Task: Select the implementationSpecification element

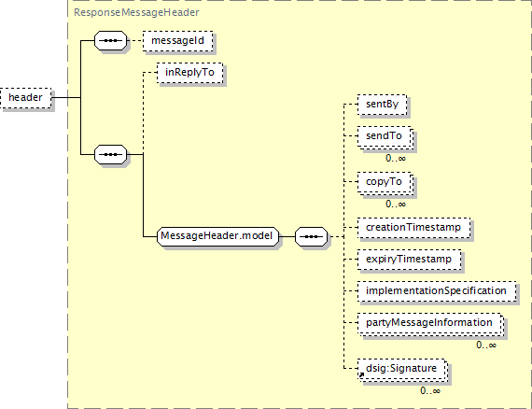Action: click(437, 291)
